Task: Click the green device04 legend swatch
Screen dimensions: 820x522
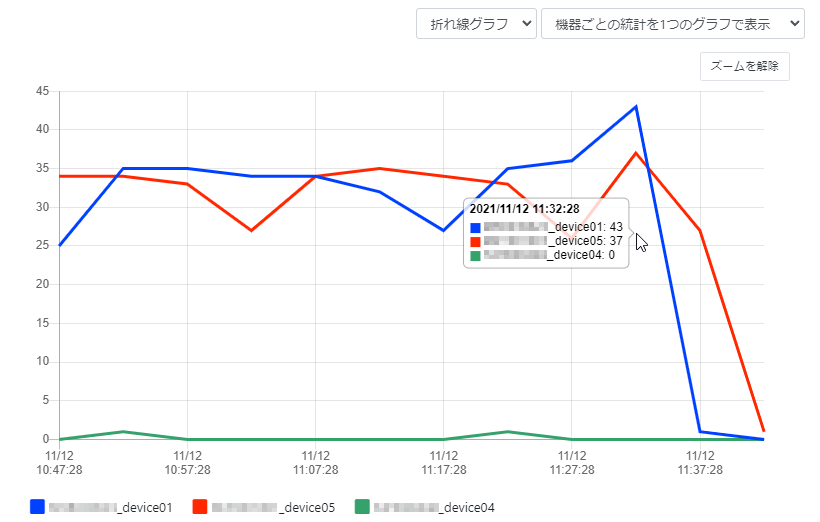Action: point(362,507)
